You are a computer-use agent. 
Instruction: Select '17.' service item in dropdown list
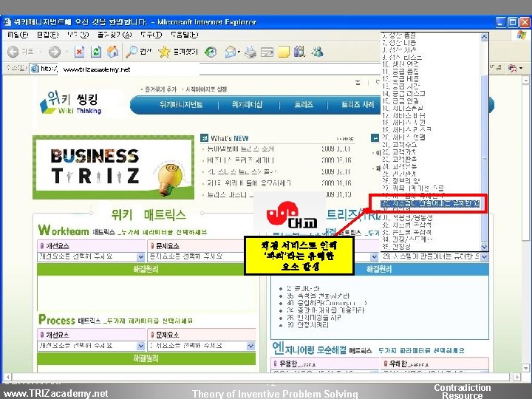click(403, 115)
